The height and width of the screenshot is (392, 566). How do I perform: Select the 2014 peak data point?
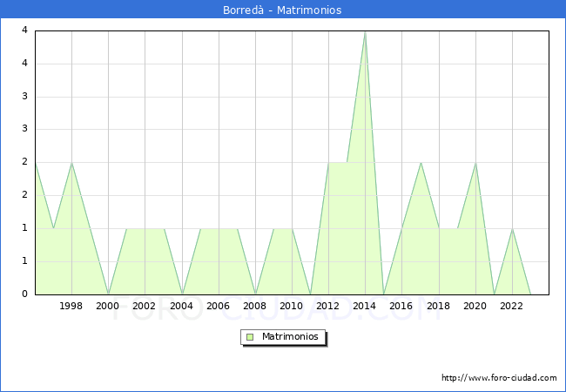click(365, 31)
